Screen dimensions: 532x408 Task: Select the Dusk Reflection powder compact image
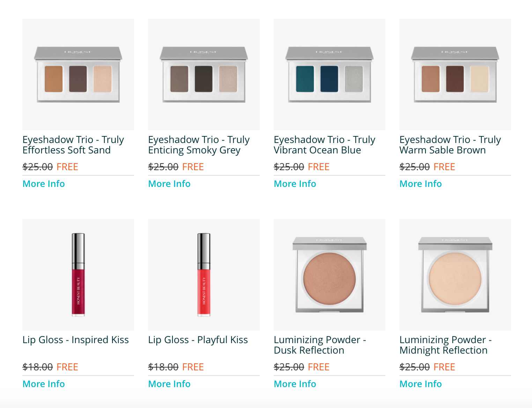pyautogui.click(x=330, y=275)
